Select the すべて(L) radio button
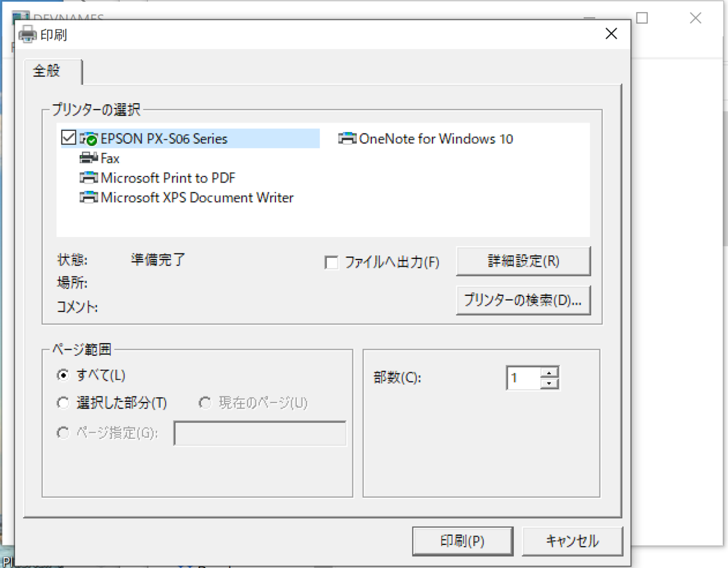 coord(62,375)
